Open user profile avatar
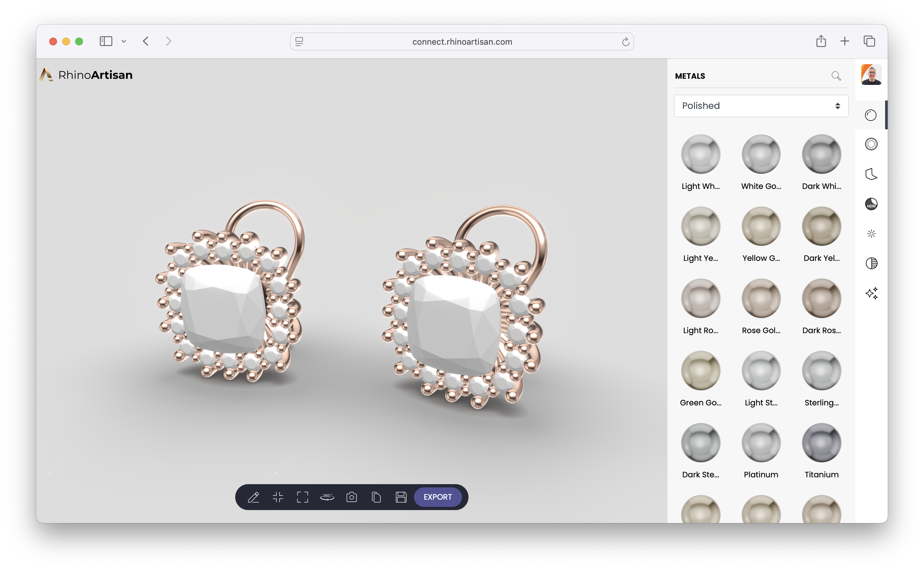The image size is (924, 571). click(x=871, y=75)
